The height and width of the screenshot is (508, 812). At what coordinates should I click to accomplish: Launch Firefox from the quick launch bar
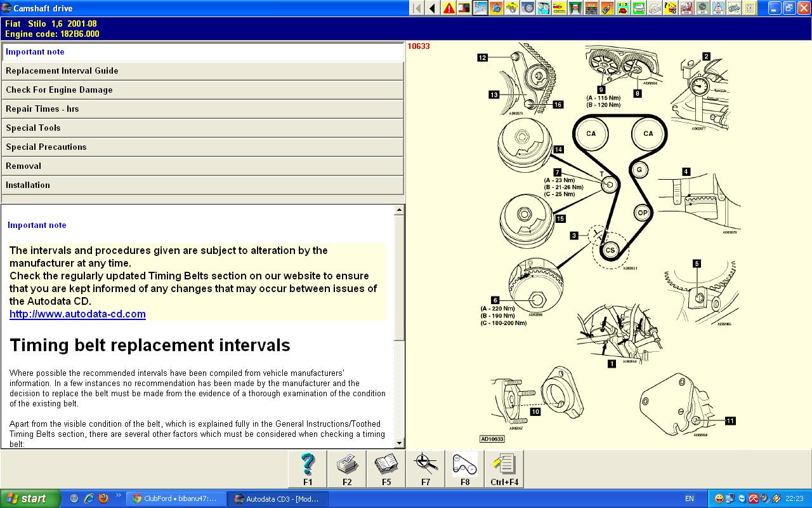coord(103,498)
